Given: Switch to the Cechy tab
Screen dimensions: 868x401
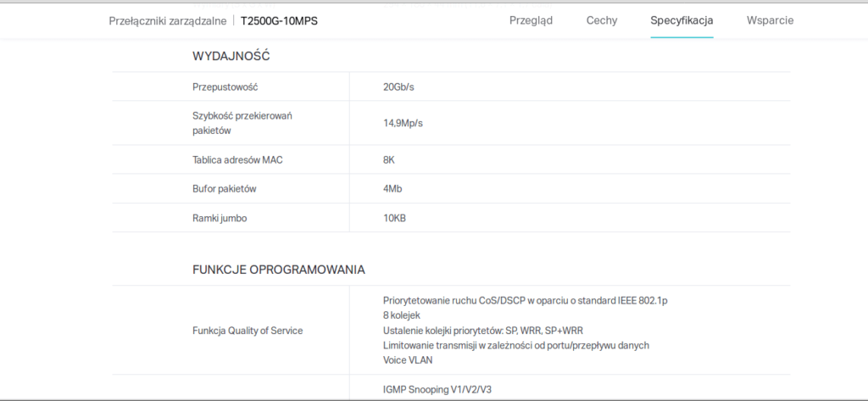Looking at the screenshot, I should [601, 20].
